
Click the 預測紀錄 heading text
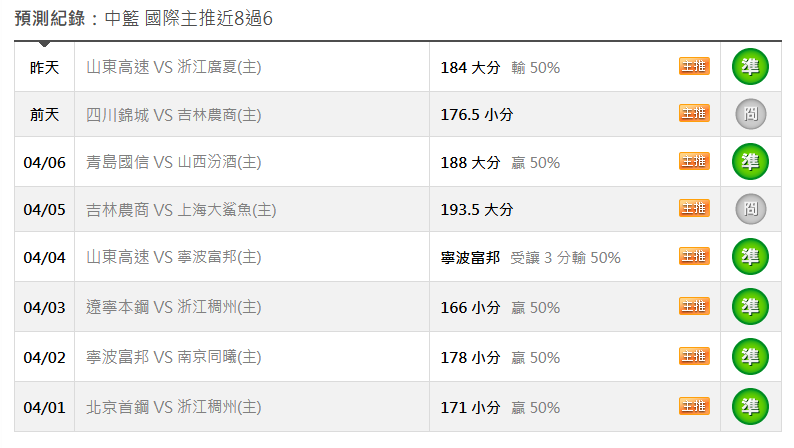click(50, 18)
